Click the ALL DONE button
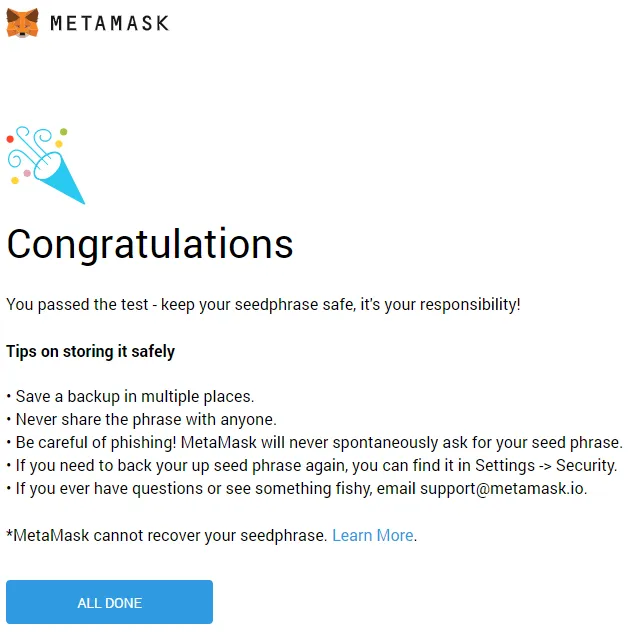This screenshot has width=642, height=632. (109, 602)
